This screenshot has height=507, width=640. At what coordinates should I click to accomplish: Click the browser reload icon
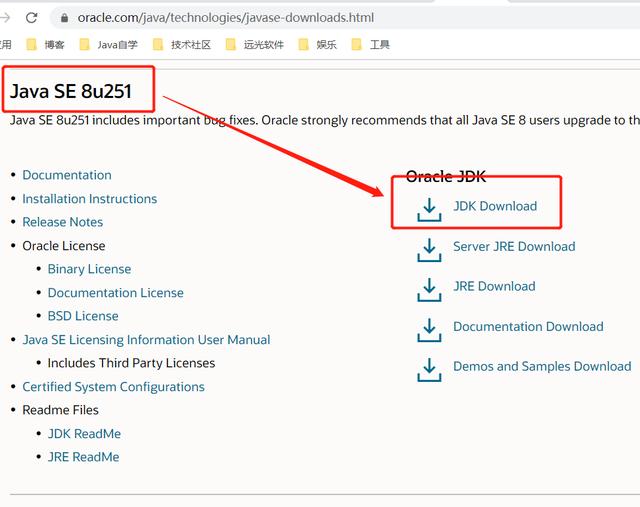pyautogui.click(x=31, y=18)
